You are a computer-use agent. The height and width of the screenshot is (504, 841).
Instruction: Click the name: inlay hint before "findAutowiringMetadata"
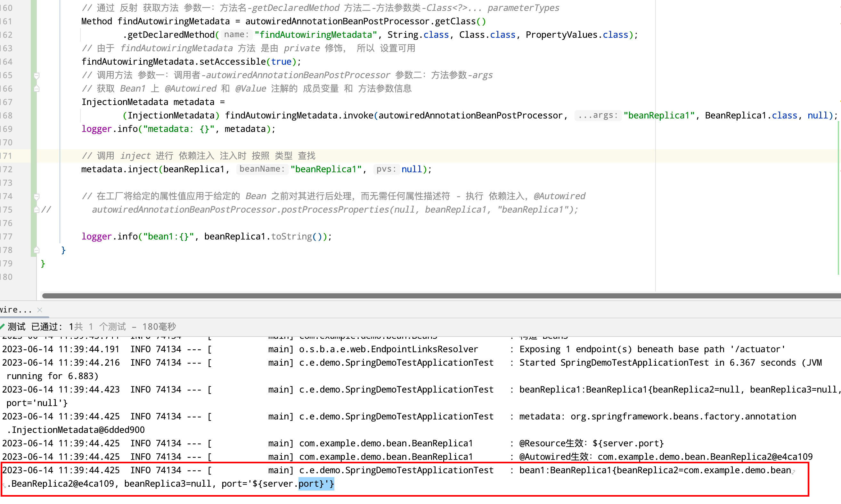tap(236, 35)
